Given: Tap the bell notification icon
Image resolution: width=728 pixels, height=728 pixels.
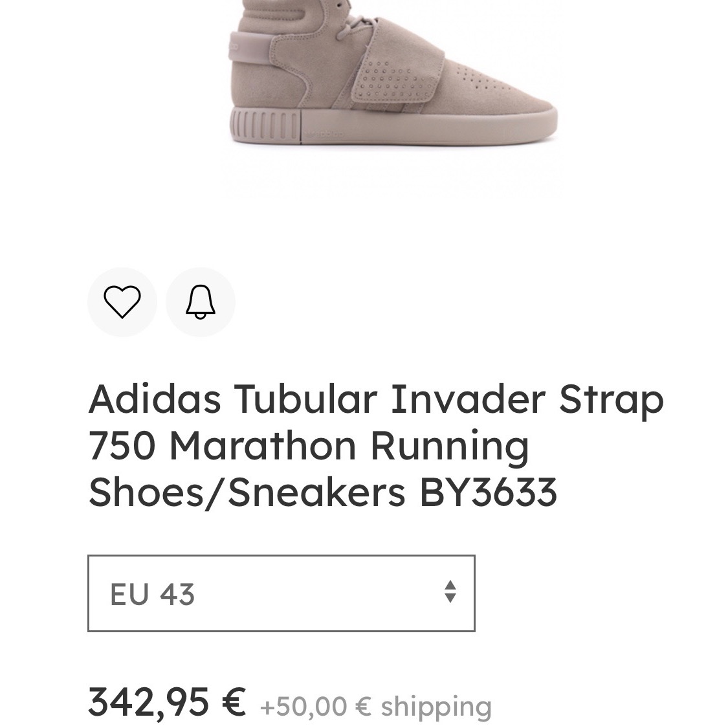Looking at the screenshot, I should click(201, 302).
